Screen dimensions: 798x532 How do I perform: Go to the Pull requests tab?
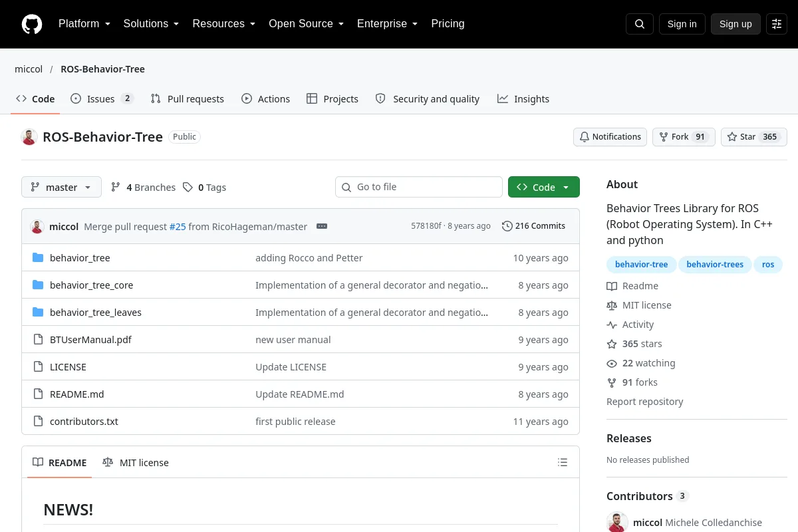click(x=188, y=99)
